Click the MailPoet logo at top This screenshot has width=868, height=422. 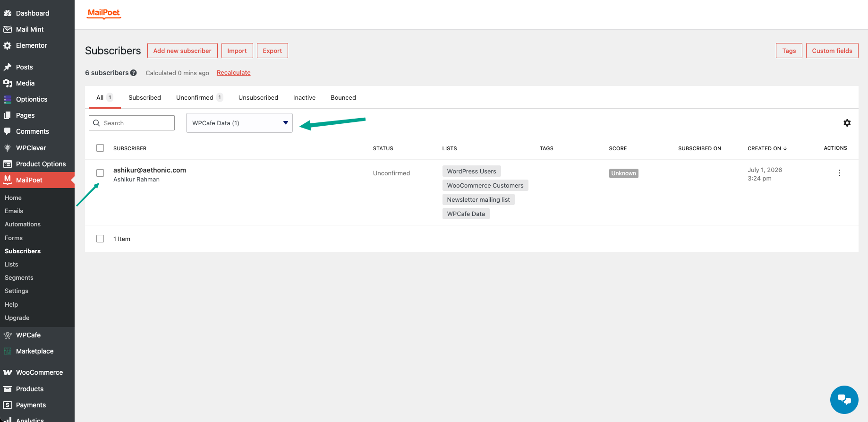click(104, 13)
